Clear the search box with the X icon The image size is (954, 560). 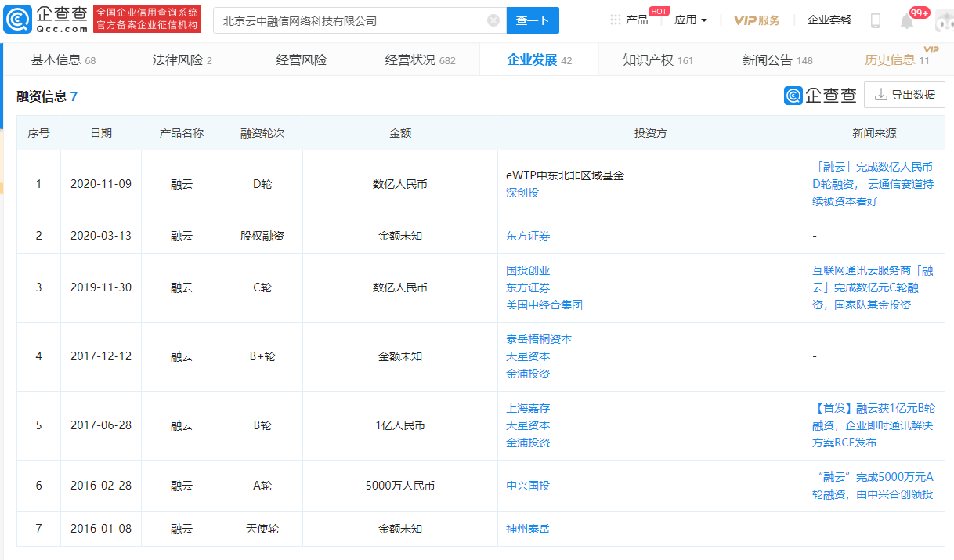coord(493,20)
